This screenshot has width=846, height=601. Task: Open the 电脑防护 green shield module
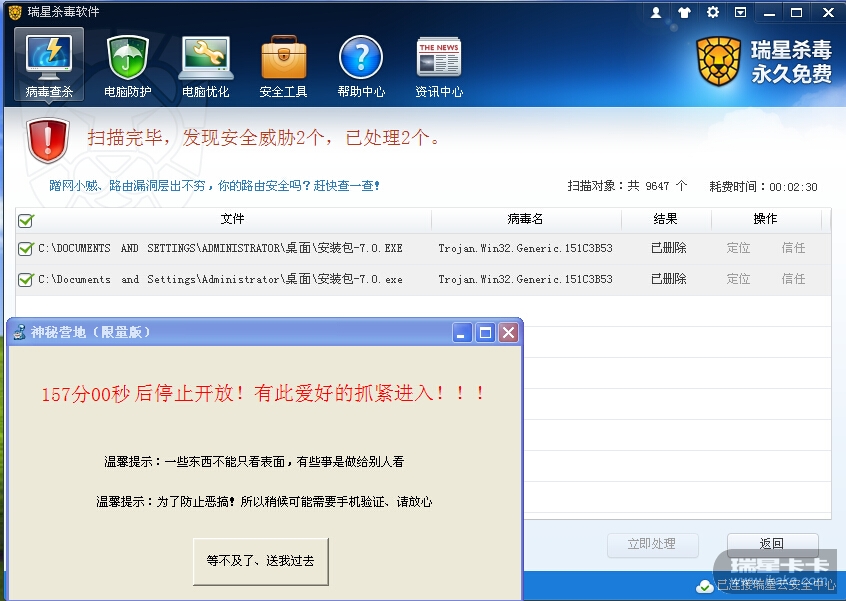pyautogui.click(x=127, y=65)
